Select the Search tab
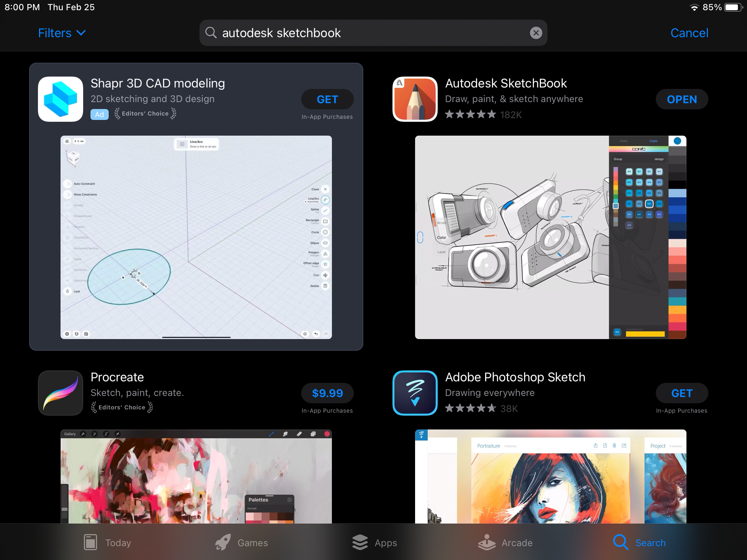Screen dimensions: 747x560 pyautogui.click(x=639, y=542)
